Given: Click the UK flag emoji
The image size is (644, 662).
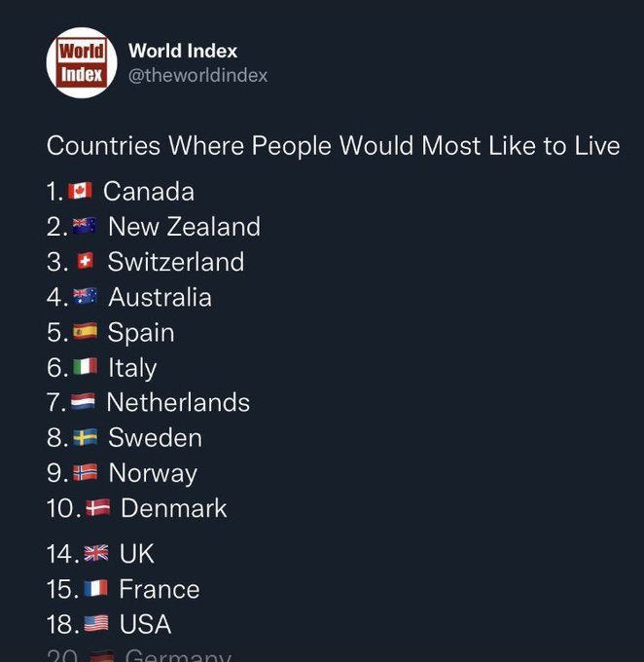Looking at the screenshot, I should coord(96,554).
